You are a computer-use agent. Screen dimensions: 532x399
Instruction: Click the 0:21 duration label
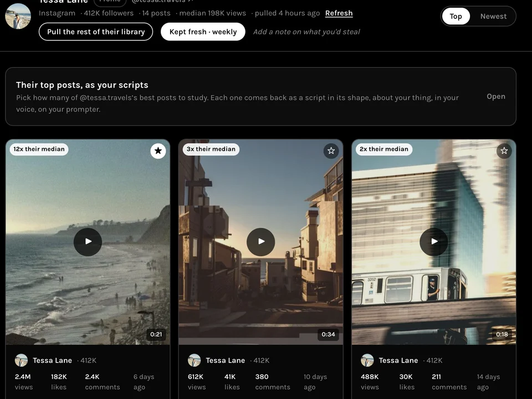(156, 335)
